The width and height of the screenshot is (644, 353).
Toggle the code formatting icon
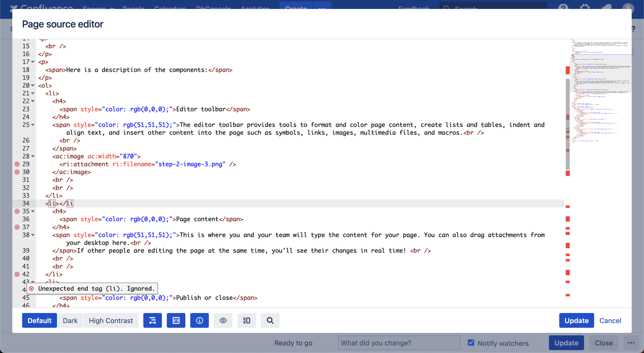pyautogui.click(x=176, y=320)
